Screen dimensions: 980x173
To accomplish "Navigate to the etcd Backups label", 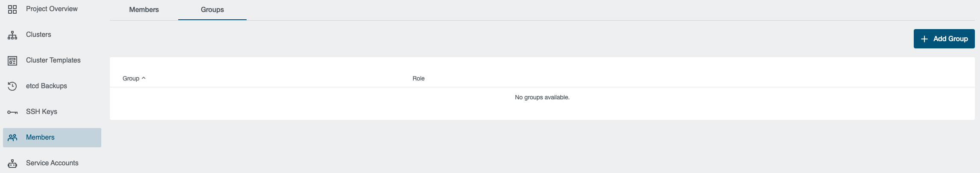I will [x=47, y=86].
